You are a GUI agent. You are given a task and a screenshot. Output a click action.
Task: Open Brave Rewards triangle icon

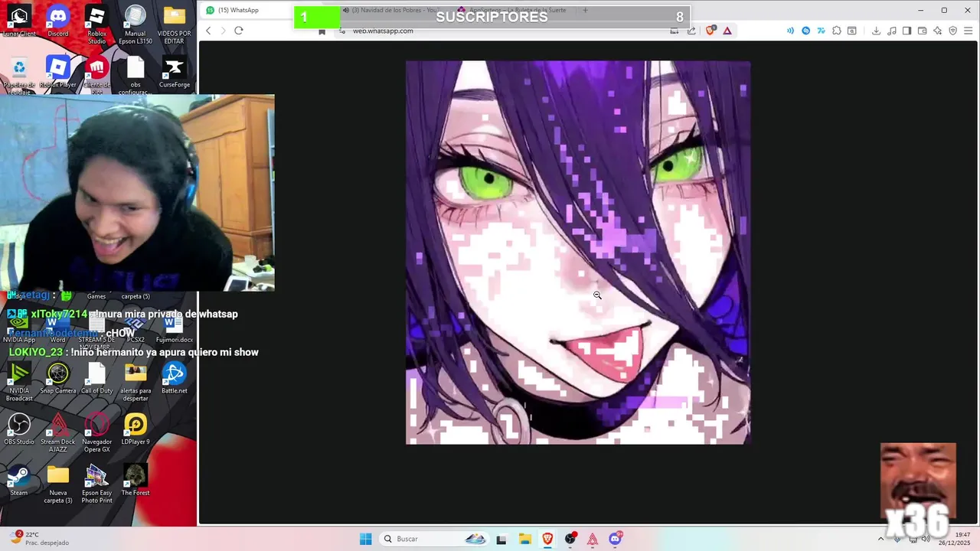pos(727,31)
